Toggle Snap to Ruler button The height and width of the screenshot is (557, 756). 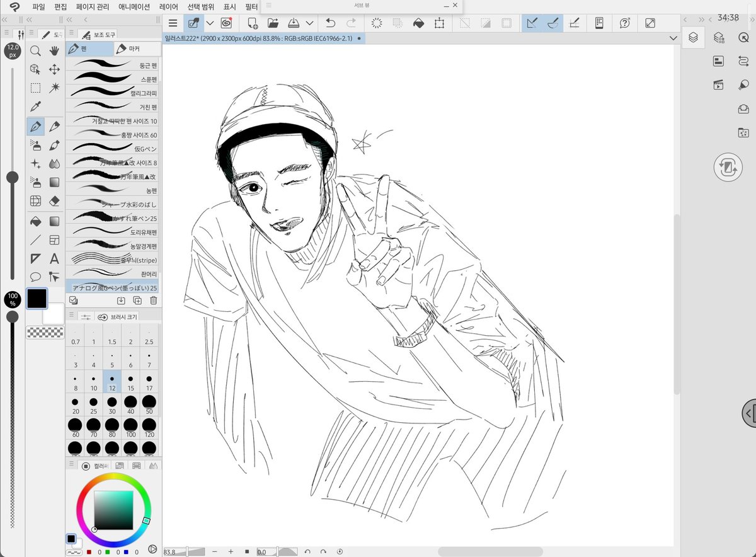532,23
